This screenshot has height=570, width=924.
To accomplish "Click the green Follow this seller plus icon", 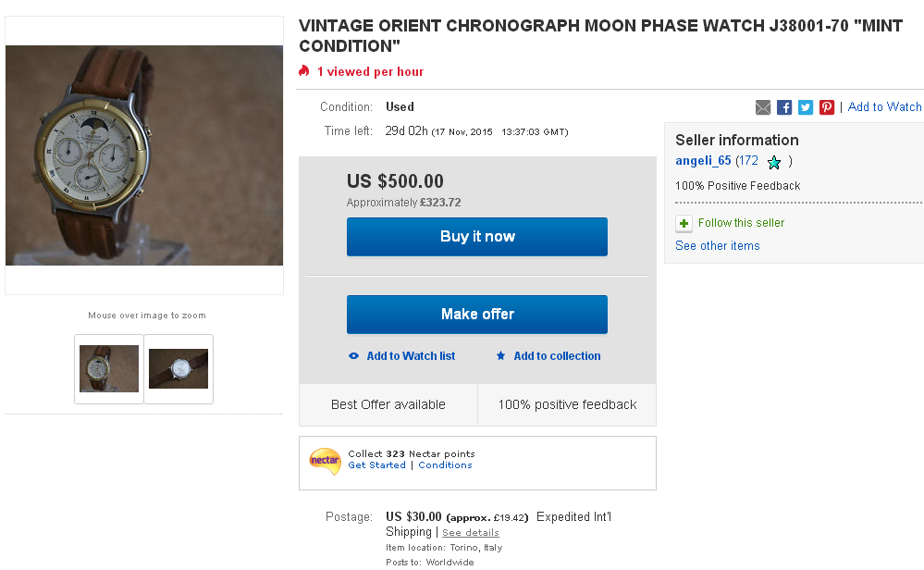I will point(684,223).
